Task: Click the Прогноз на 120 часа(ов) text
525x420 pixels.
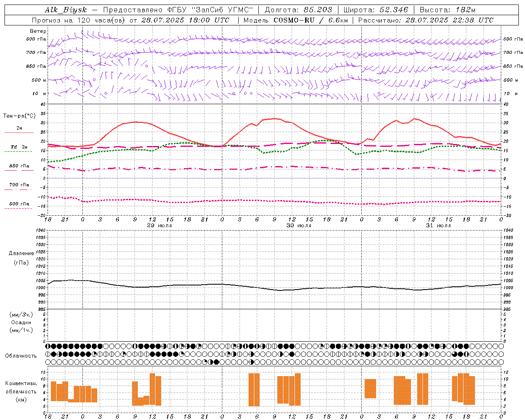Action: pos(79,20)
